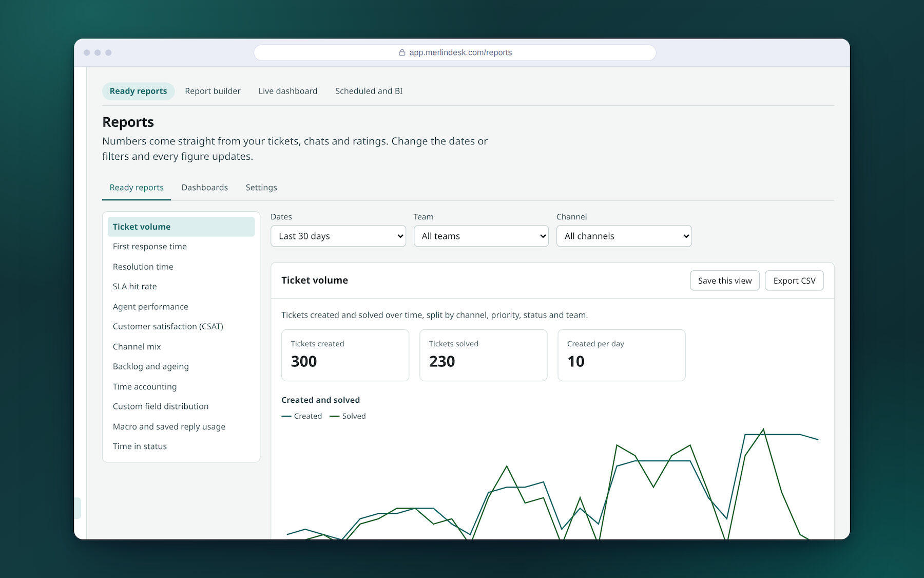
Task: Select the Time in status report
Action: tap(181, 446)
